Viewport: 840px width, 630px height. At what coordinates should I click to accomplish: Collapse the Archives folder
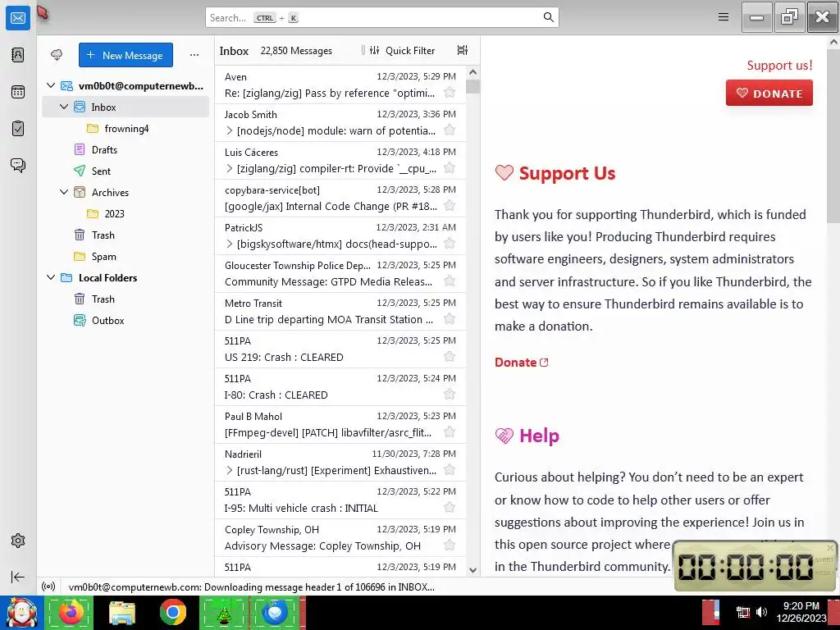pyautogui.click(x=64, y=192)
